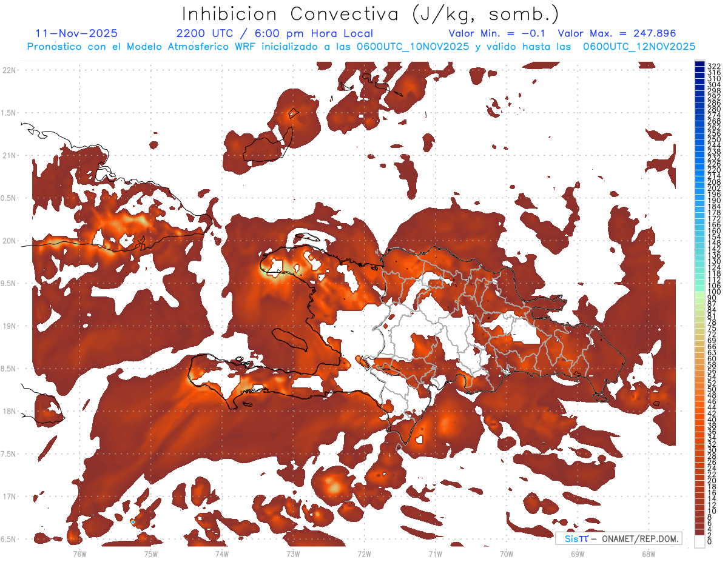This screenshot has width=728, height=562.
Task: Click the "0" value on the color scale
Action: (x=710, y=541)
